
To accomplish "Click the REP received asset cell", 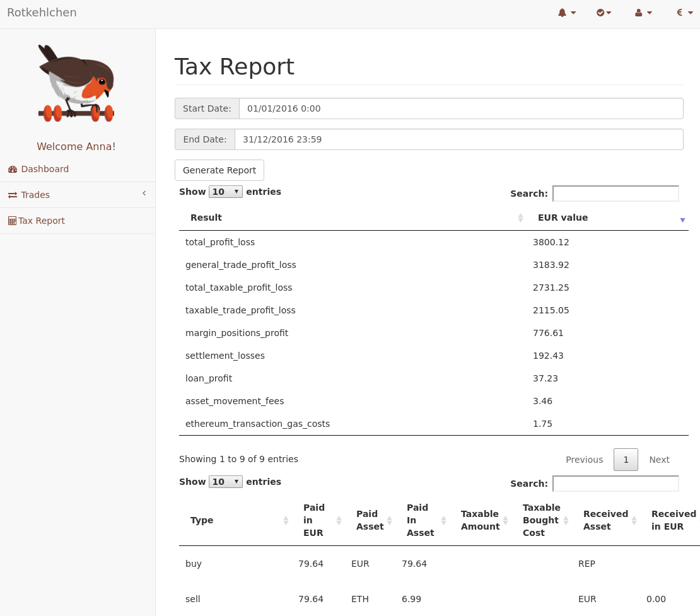I will pos(586,564).
